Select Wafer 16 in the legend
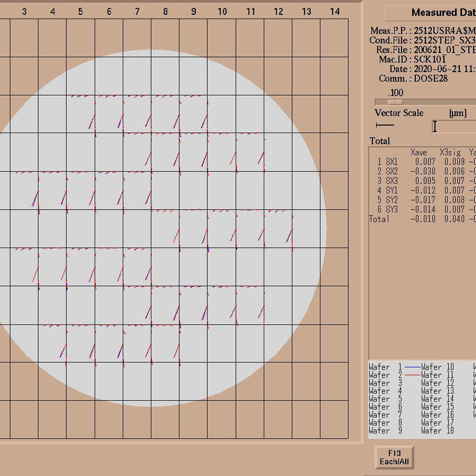The image size is (476, 476). coord(437,415)
